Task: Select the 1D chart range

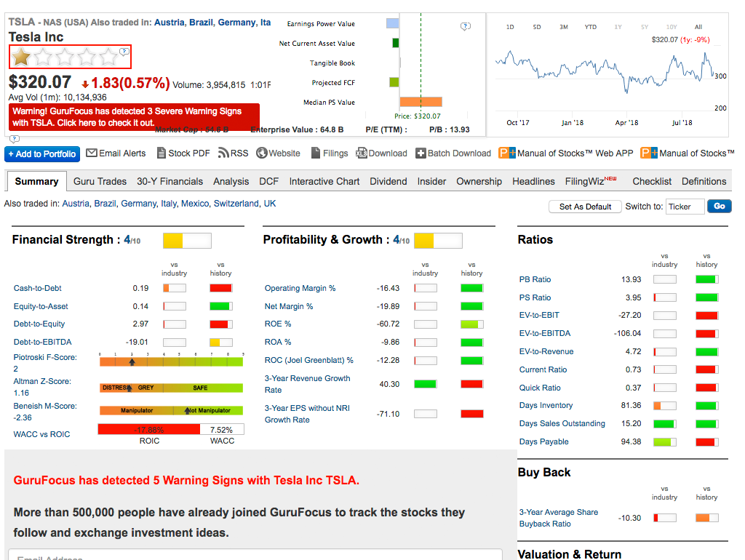Action: pyautogui.click(x=510, y=27)
